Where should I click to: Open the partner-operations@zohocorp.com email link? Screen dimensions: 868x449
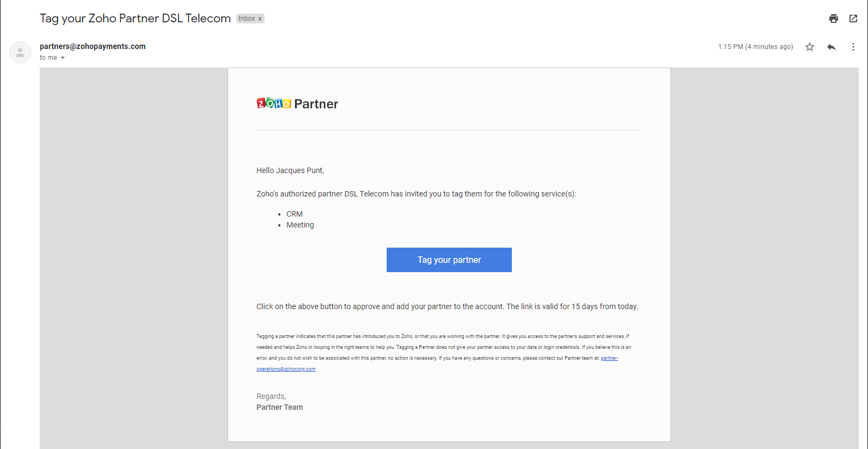pyautogui.click(x=286, y=369)
